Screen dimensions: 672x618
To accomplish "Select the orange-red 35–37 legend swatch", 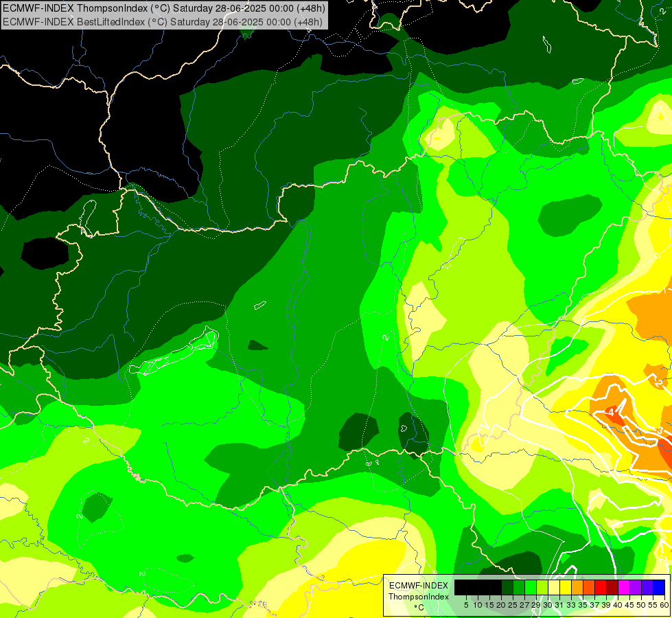I will (x=589, y=587).
